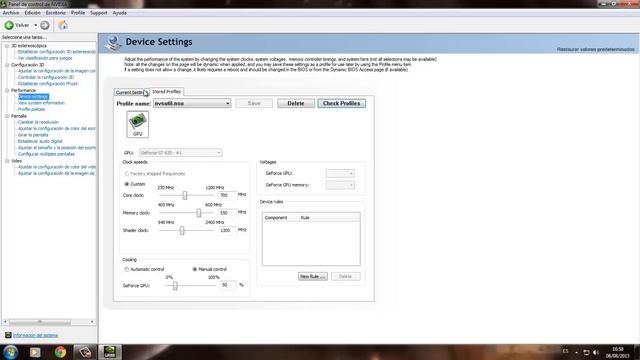Open the Archivo menu
This screenshot has width=640, height=360.
tap(11, 13)
